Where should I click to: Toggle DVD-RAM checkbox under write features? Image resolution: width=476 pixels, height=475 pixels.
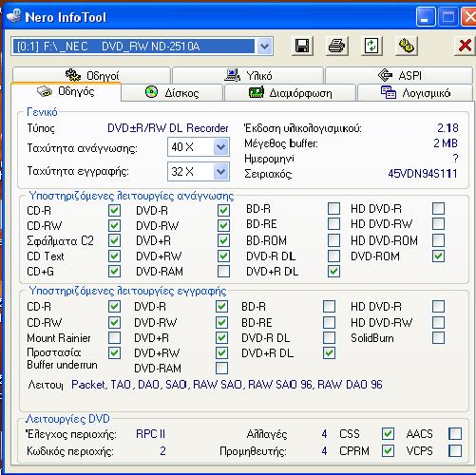pyautogui.click(x=221, y=368)
